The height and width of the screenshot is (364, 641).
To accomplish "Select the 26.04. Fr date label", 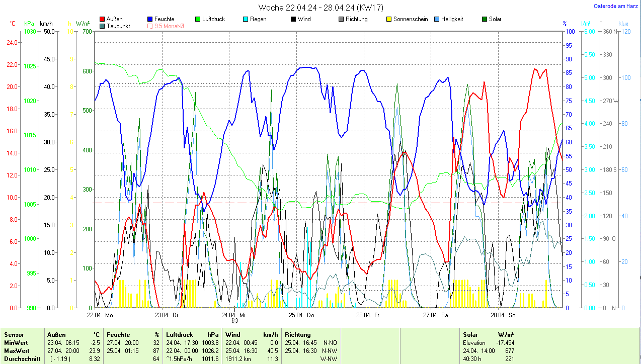I will point(367,315).
